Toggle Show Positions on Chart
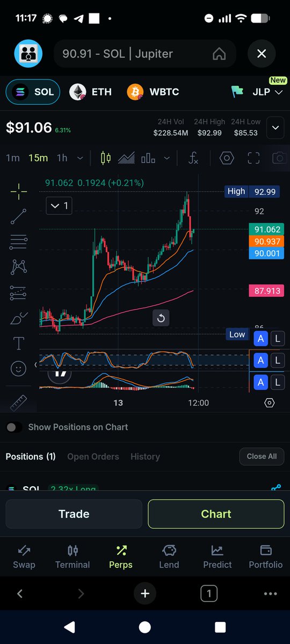 (14, 427)
